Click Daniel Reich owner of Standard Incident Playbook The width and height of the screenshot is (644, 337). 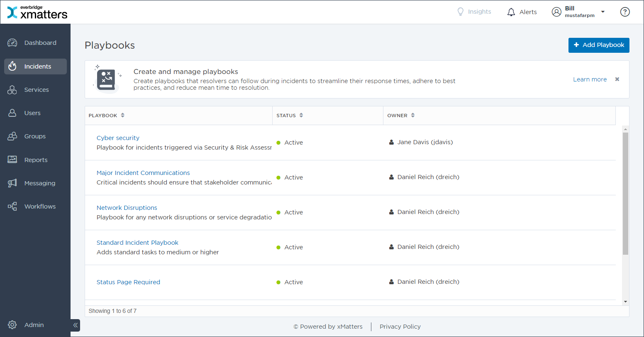click(x=428, y=247)
